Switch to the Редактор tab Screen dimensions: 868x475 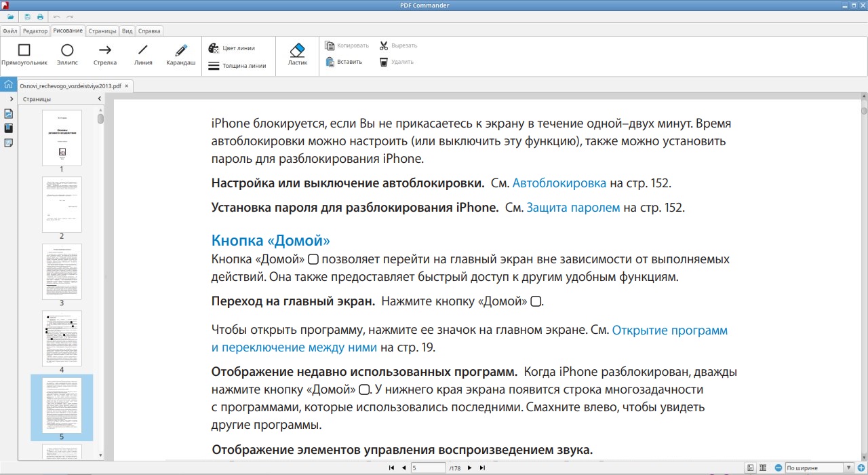[x=35, y=31]
